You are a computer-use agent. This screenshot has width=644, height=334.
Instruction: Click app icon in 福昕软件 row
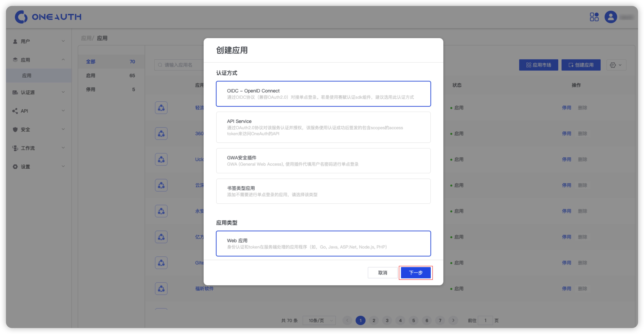[x=161, y=288]
